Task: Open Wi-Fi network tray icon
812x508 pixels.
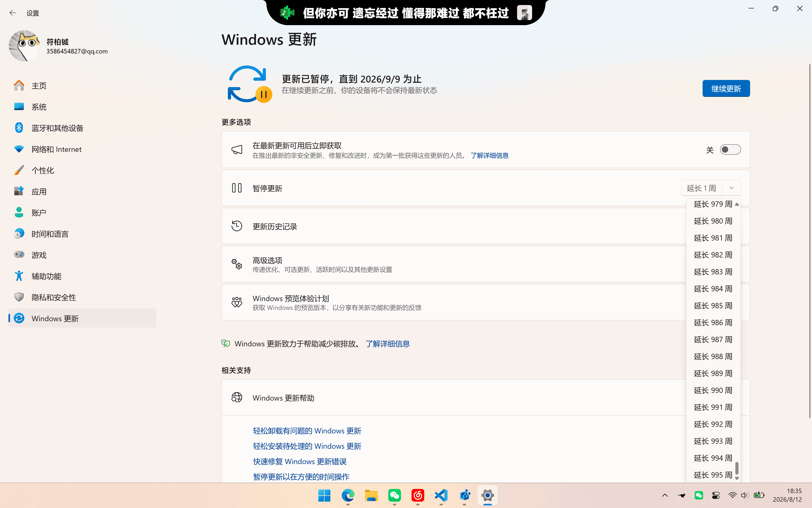Action: tap(732, 495)
